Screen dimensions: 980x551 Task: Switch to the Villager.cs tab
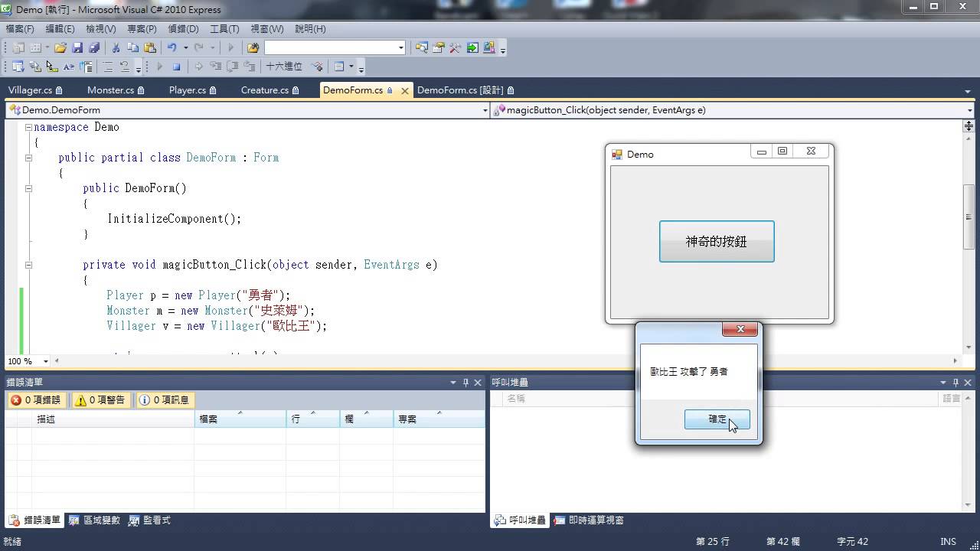[x=36, y=90]
